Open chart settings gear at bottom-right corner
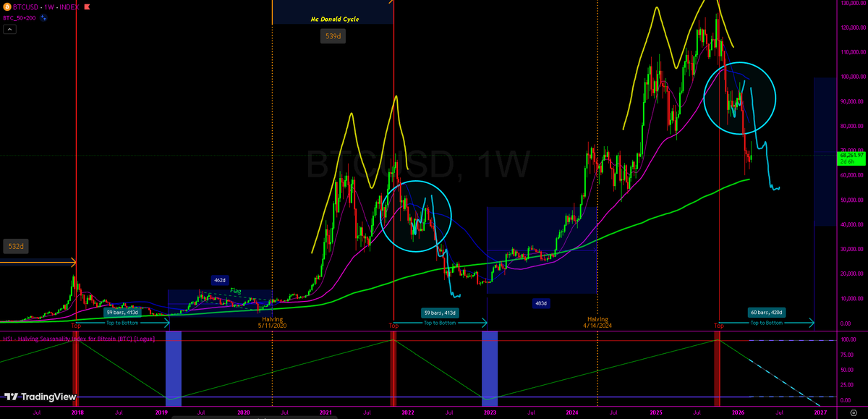 coord(854,412)
